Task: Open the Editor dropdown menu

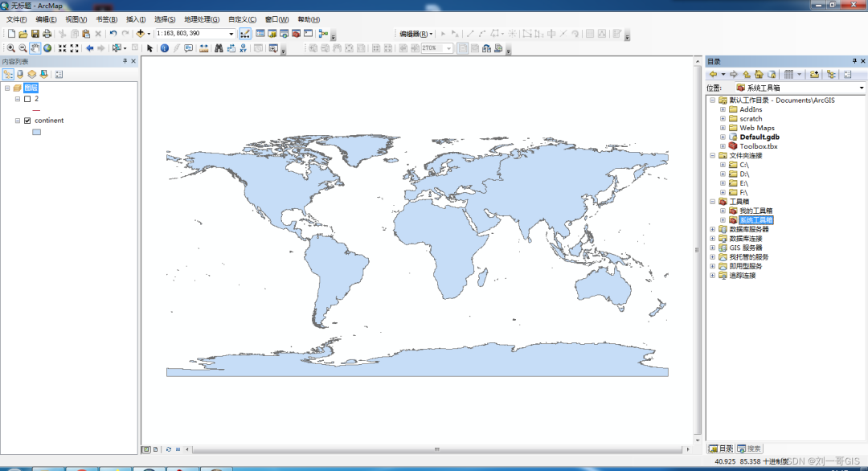Action: (x=416, y=34)
